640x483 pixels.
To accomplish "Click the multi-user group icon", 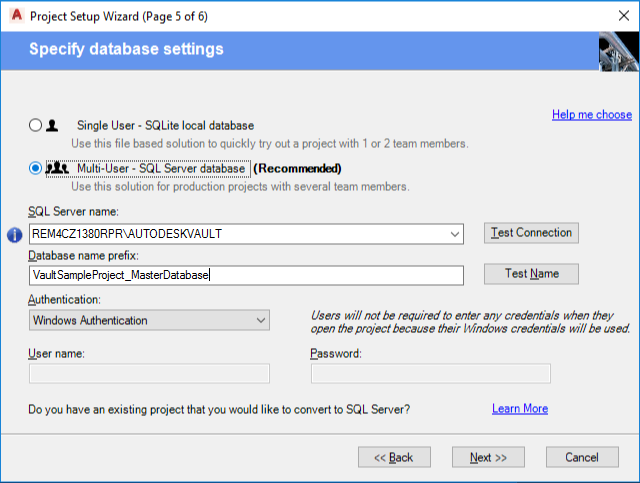I will click(x=57, y=168).
